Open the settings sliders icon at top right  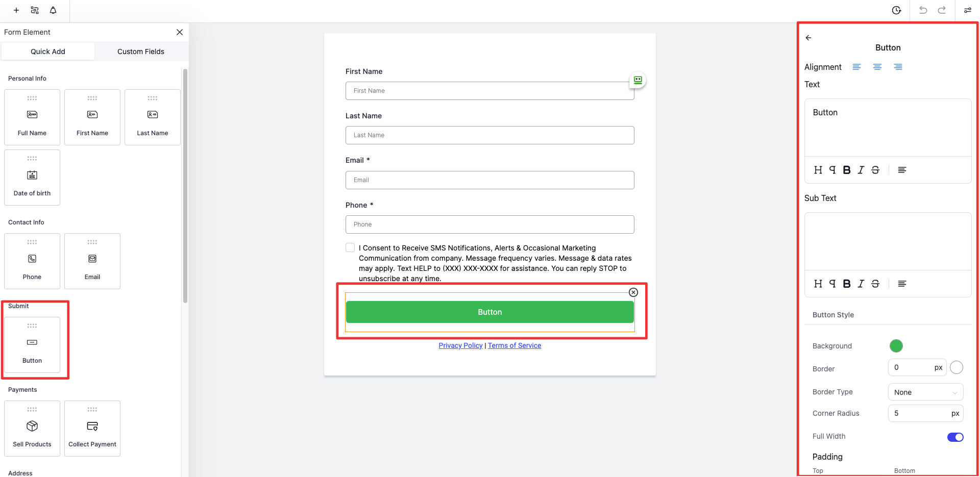coord(968,10)
